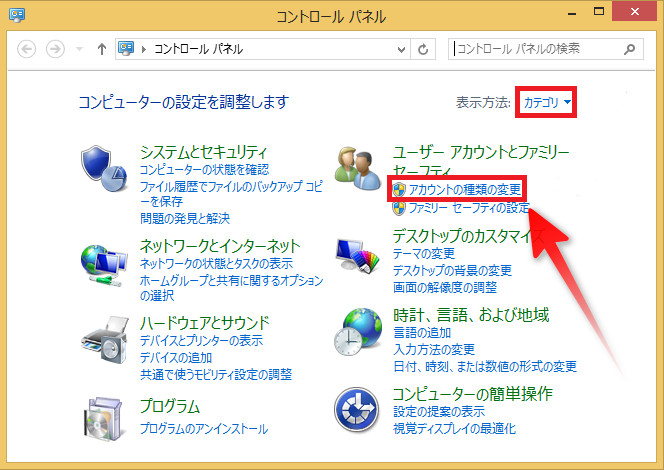
Task: Open コンピューターの簡単操作 category
Action: point(473,394)
